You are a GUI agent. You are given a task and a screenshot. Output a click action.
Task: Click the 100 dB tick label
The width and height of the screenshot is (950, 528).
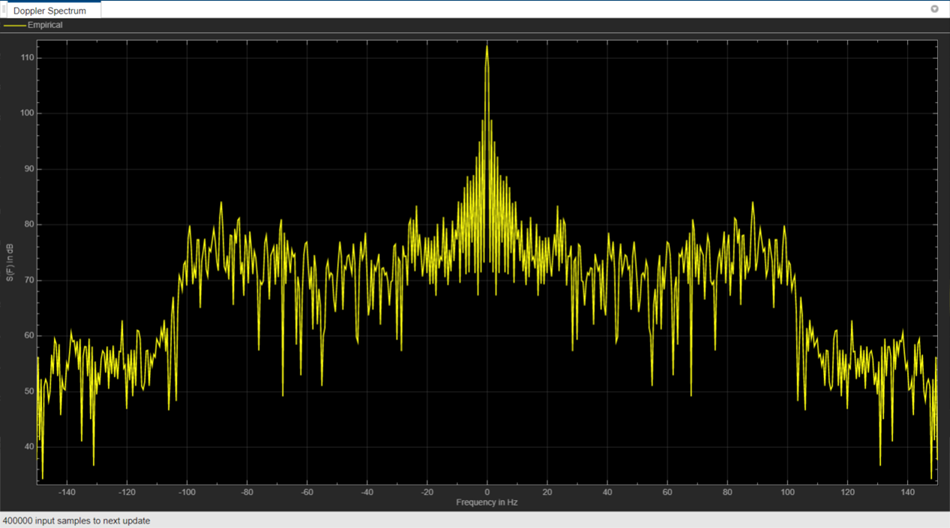coord(27,113)
